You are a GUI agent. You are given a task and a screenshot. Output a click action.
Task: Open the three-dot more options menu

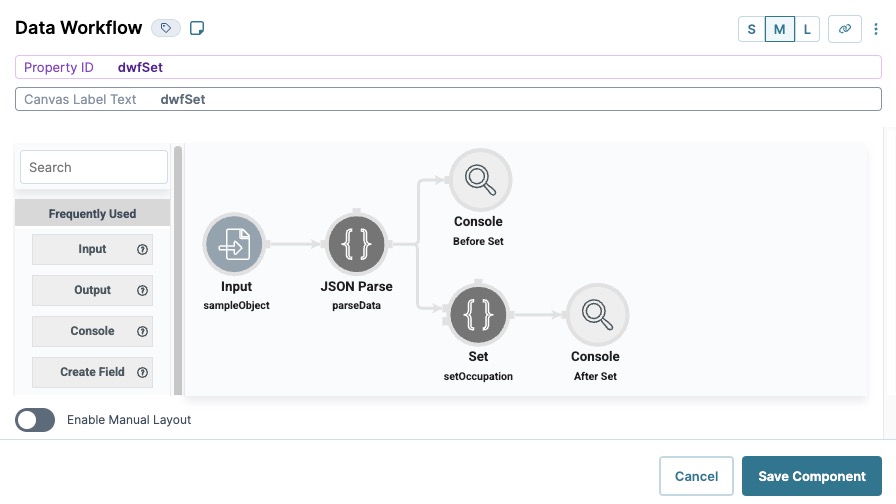point(875,29)
